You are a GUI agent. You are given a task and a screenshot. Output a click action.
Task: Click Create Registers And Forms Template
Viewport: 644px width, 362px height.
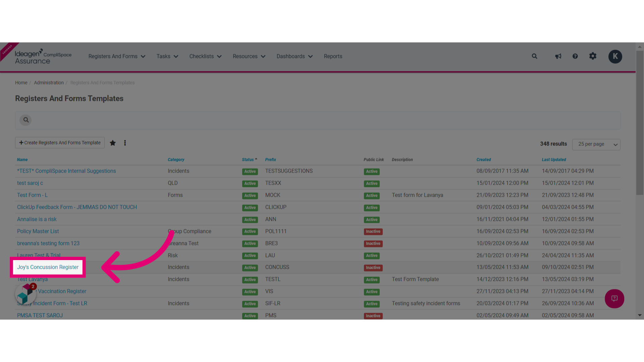point(60,142)
